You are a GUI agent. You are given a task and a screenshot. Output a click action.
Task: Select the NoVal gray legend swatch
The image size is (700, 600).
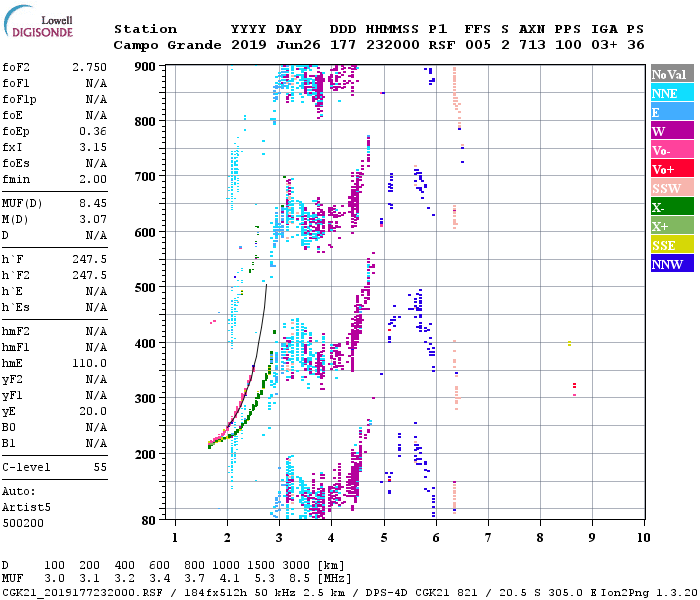[x=672, y=74]
